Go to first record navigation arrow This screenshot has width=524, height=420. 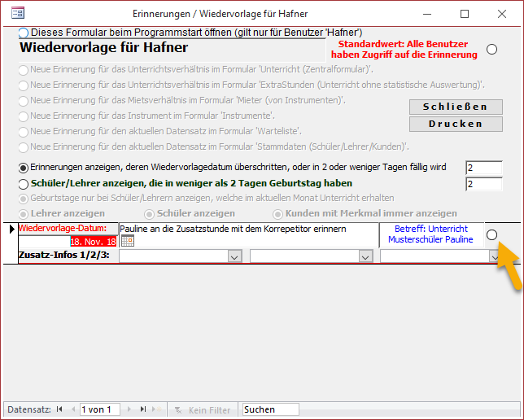click(59, 409)
